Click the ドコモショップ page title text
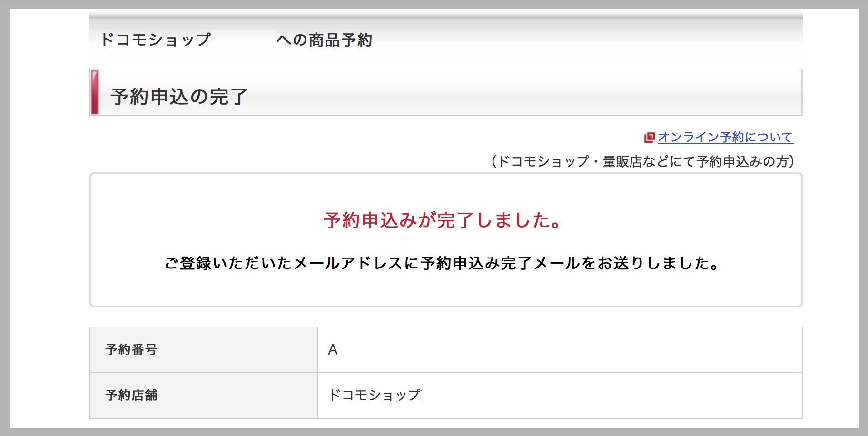This screenshot has height=436, width=868. point(156,40)
